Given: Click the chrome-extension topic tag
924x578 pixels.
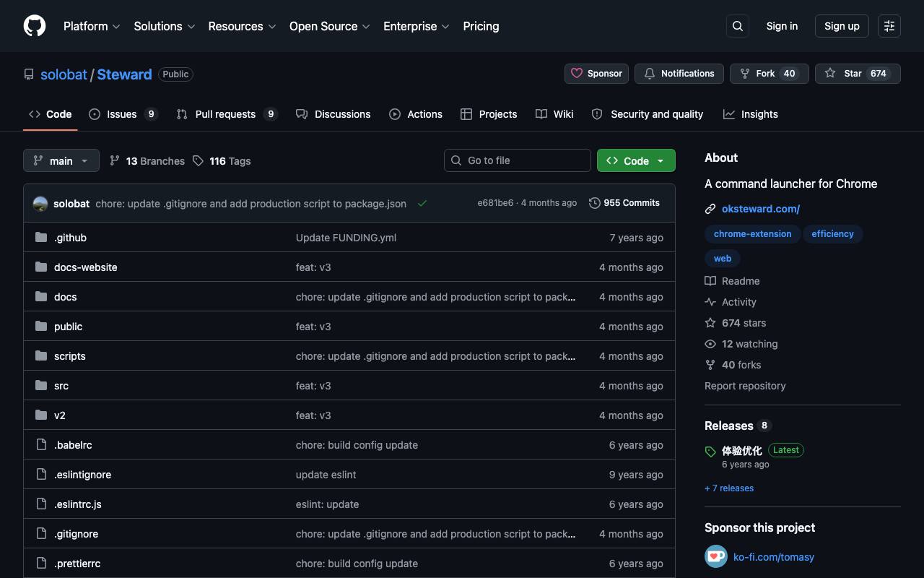Looking at the screenshot, I should pos(752,234).
